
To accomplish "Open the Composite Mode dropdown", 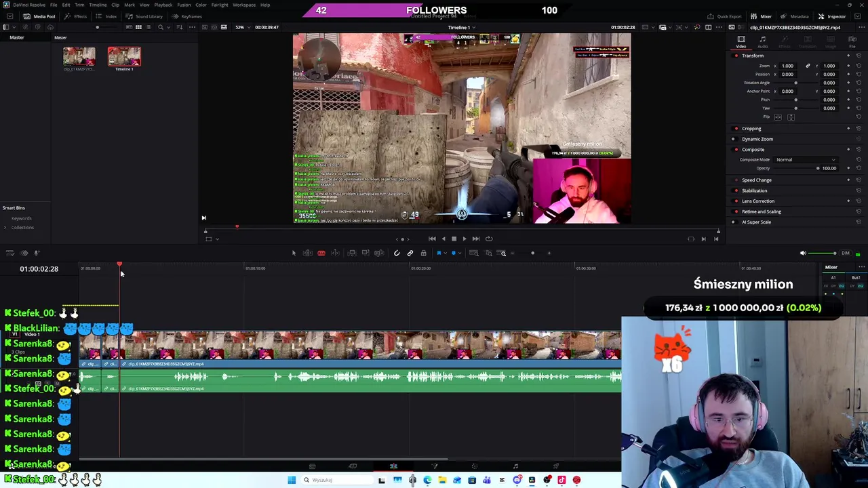I will click(806, 159).
